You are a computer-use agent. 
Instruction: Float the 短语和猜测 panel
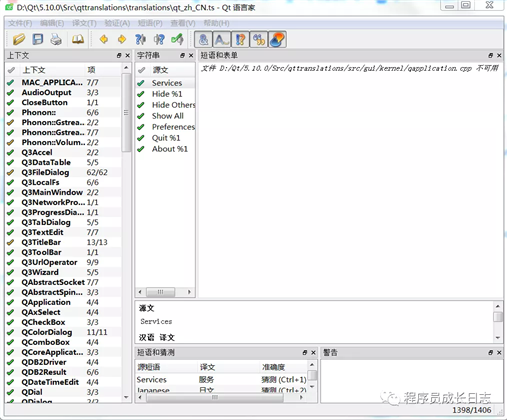305,352
